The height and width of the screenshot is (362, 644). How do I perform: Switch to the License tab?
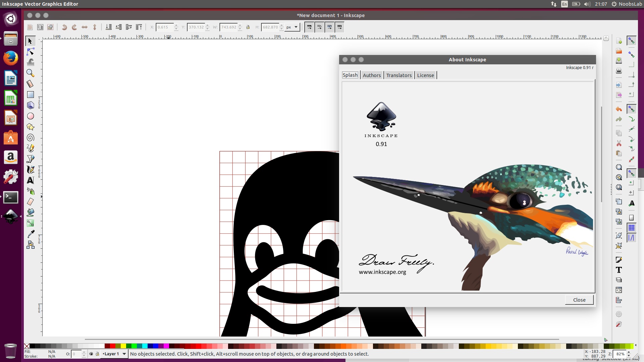point(425,75)
